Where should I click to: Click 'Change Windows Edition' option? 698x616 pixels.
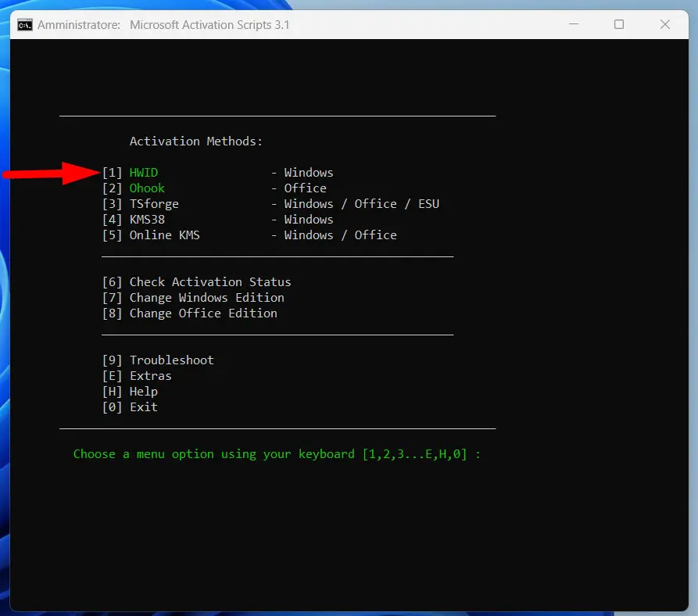pyautogui.click(x=193, y=298)
